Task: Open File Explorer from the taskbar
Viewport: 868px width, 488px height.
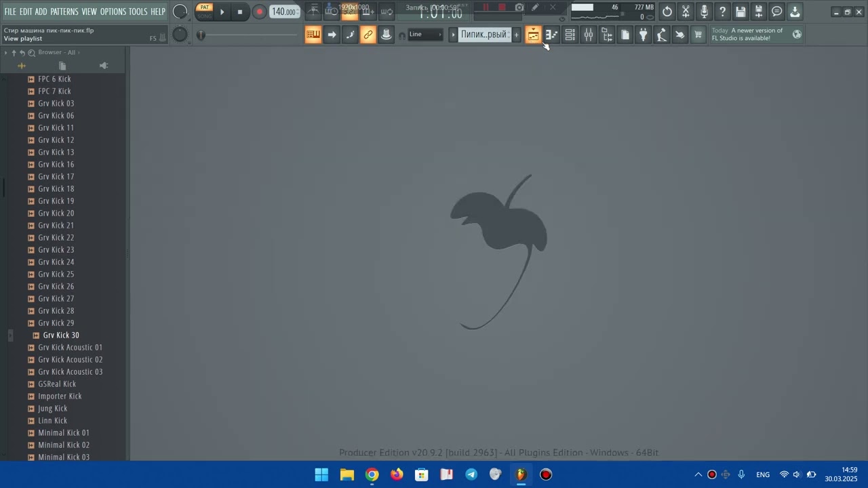Action: pyautogui.click(x=347, y=474)
